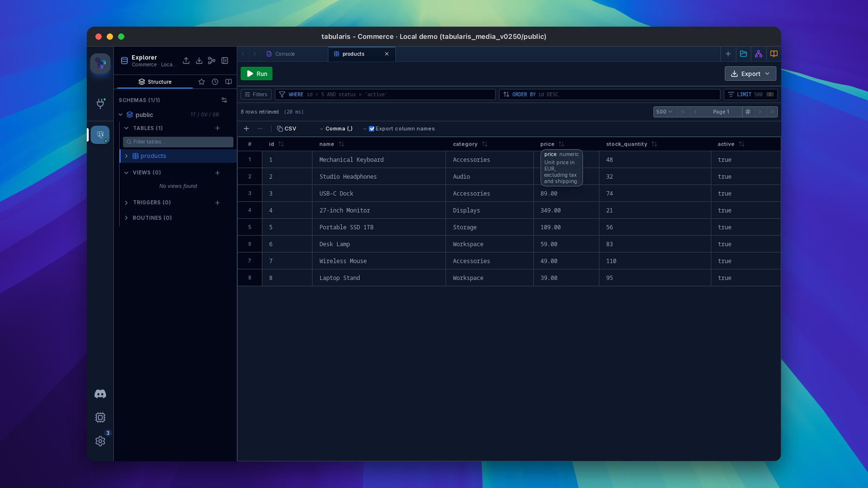Click the purple hierarchy diagram icon
The image size is (868, 488).
[x=759, y=54]
